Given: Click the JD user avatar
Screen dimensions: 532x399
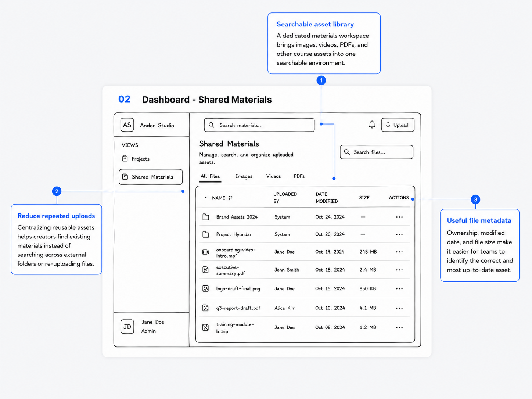Looking at the screenshot, I should click(x=127, y=327).
